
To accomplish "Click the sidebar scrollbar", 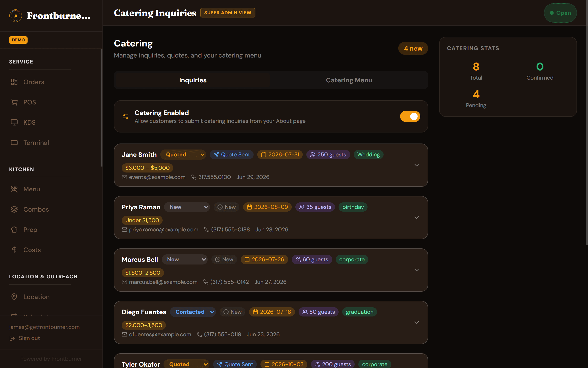I will tap(101, 108).
